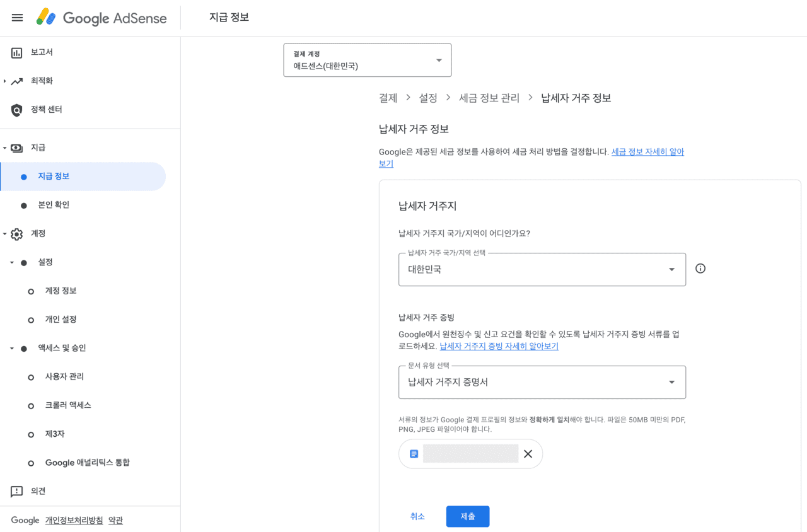Click the 취소 cancel text button
The width and height of the screenshot is (807, 532).
[417, 516]
